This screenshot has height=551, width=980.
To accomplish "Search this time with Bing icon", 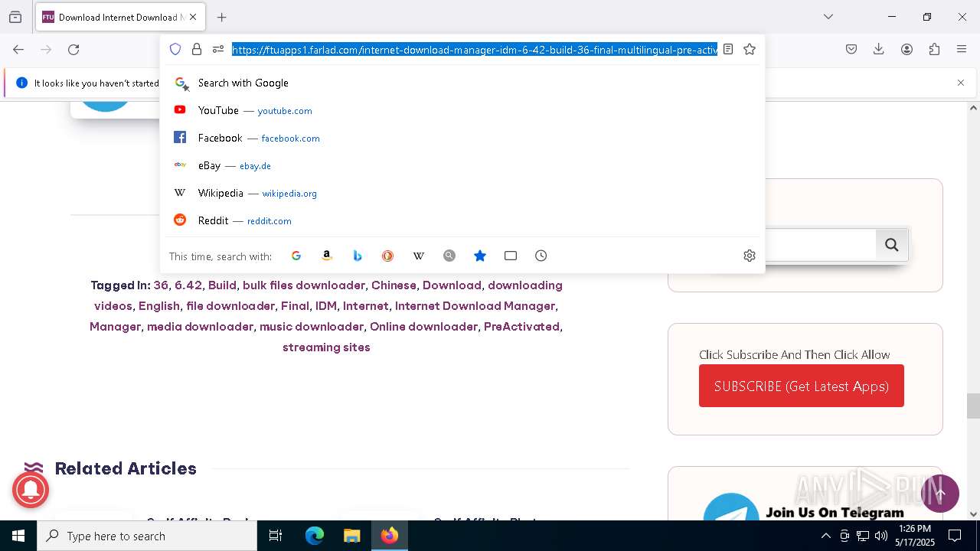I will (x=358, y=256).
